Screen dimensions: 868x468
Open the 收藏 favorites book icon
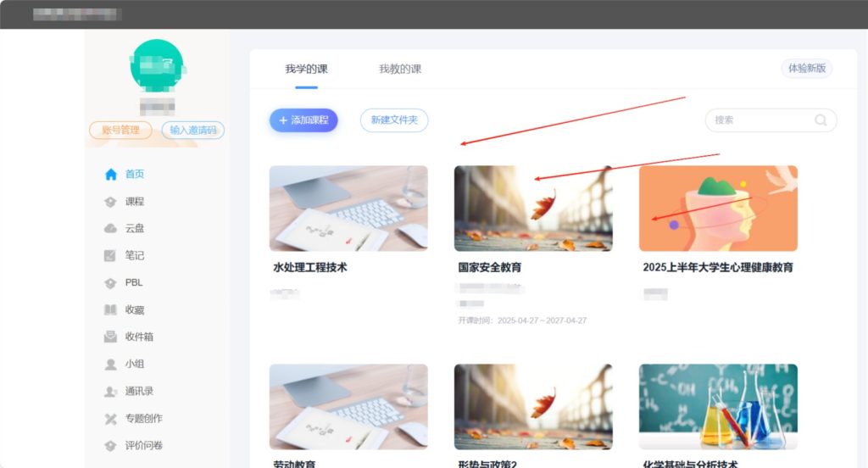pyautogui.click(x=110, y=310)
